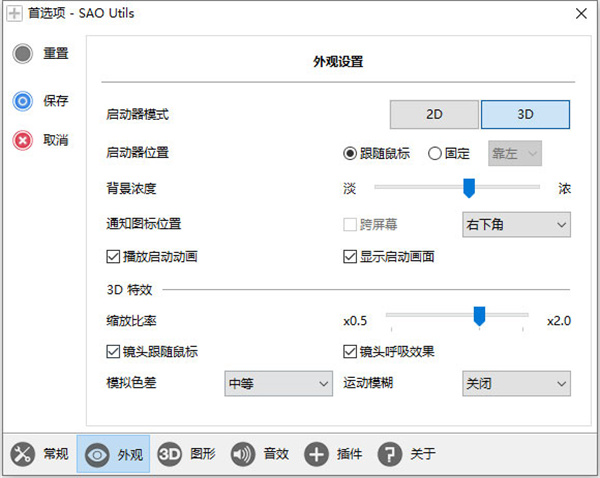Click the wrench General (常规) icon
The height and width of the screenshot is (478, 600).
[x=22, y=454]
